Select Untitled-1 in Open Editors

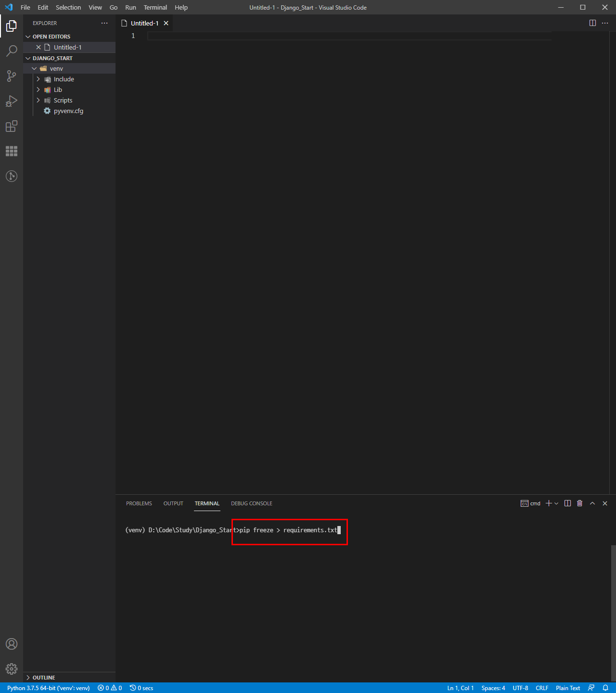tap(69, 47)
